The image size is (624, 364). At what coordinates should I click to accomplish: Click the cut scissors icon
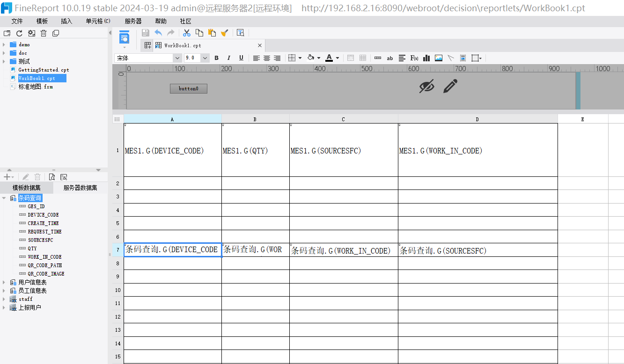tap(187, 33)
